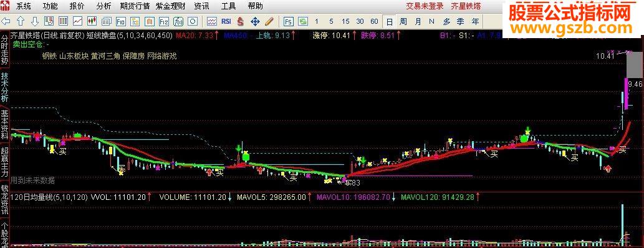The image size is (644, 248).
Task: Open the 帮助 menu
Action: point(256,6)
